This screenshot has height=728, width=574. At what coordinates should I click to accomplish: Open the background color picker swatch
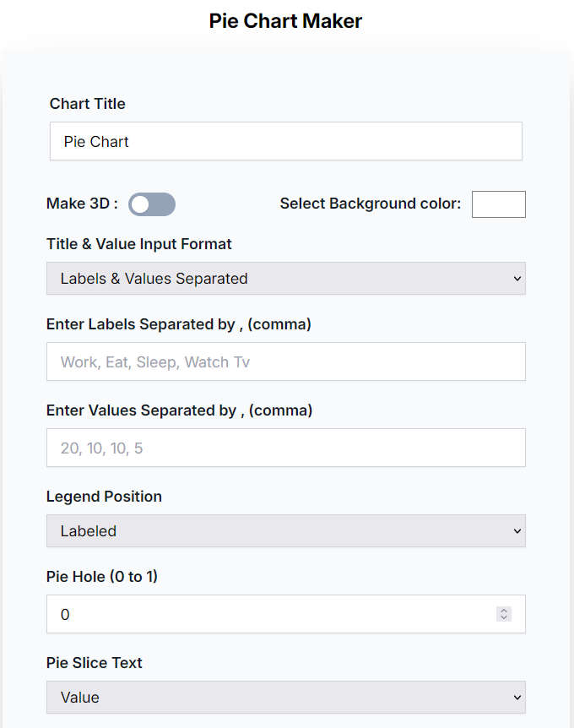[498, 204]
